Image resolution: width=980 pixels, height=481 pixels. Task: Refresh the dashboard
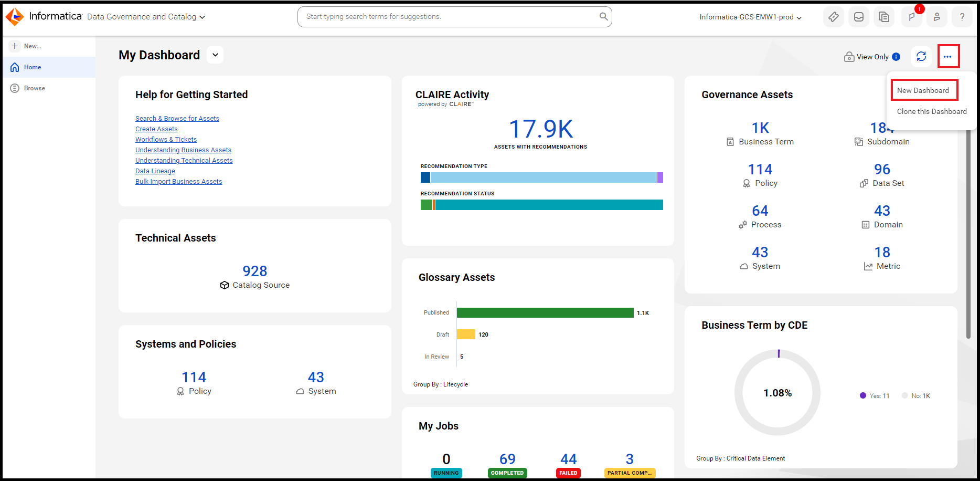click(x=921, y=56)
